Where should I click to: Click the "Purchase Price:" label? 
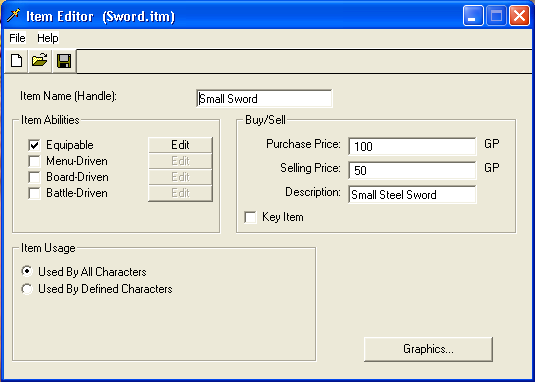click(303, 144)
